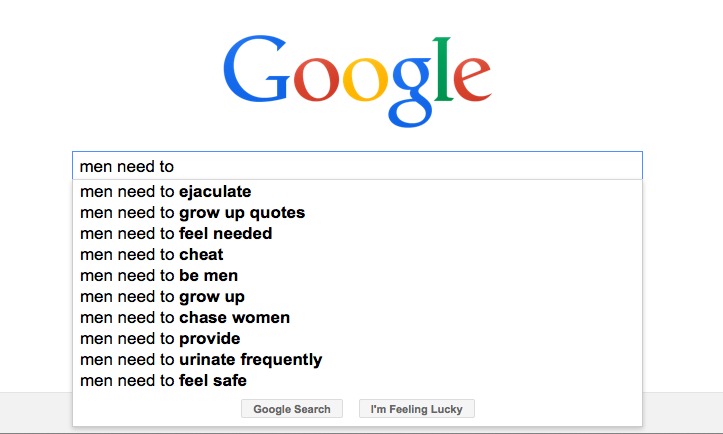Select the first autocomplete suggestion in the list
This screenshot has width=723, height=434.
pos(357,191)
